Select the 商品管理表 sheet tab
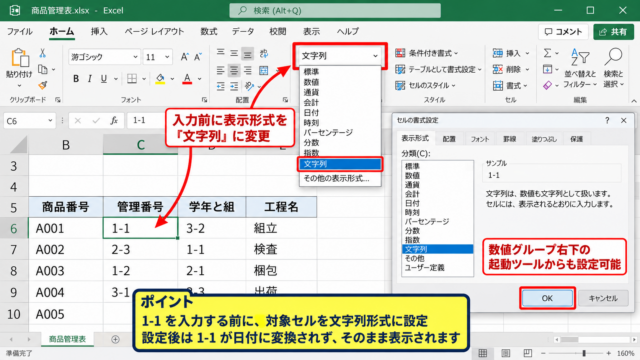640x360 pixels. point(67,339)
